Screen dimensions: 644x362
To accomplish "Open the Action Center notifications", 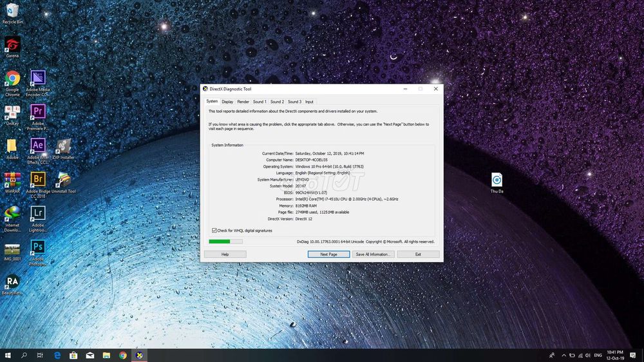I will (633, 356).
